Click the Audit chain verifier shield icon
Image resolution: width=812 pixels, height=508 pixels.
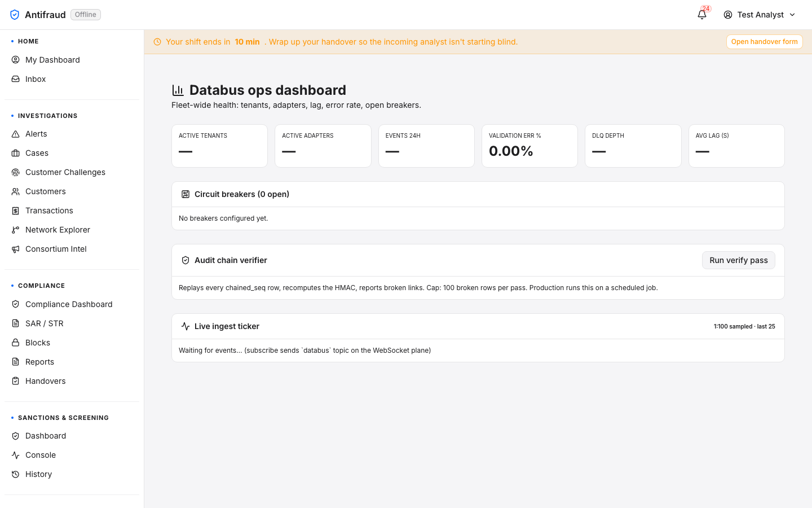[186, 260]
